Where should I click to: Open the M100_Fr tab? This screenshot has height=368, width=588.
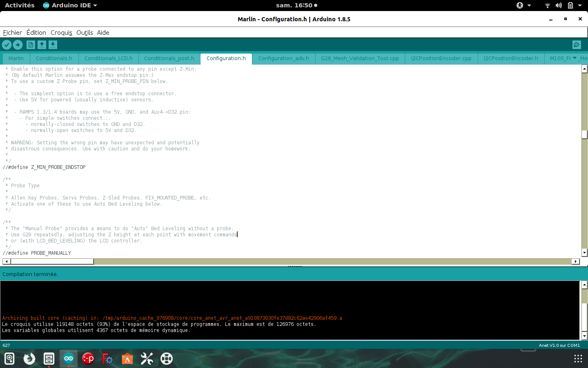[x=560, y=58]
